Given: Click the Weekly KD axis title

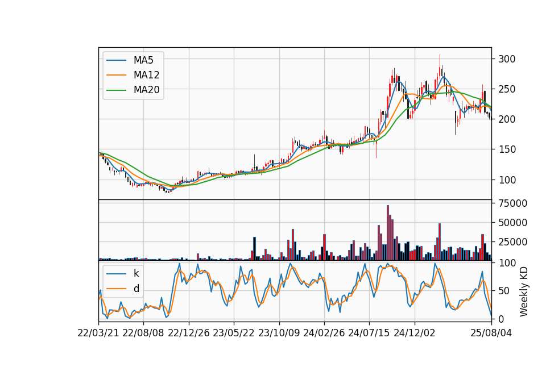Looking at the screenshot, I should [524, 291].
